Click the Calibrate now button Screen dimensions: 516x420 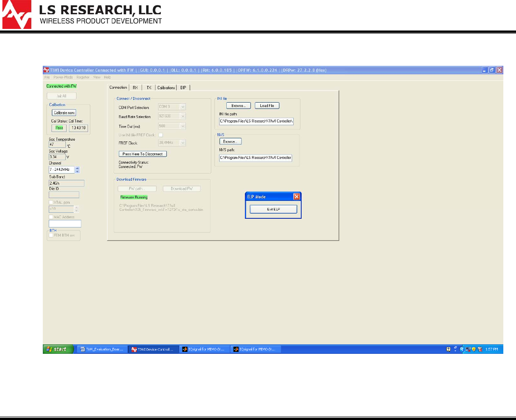point(64,113)
